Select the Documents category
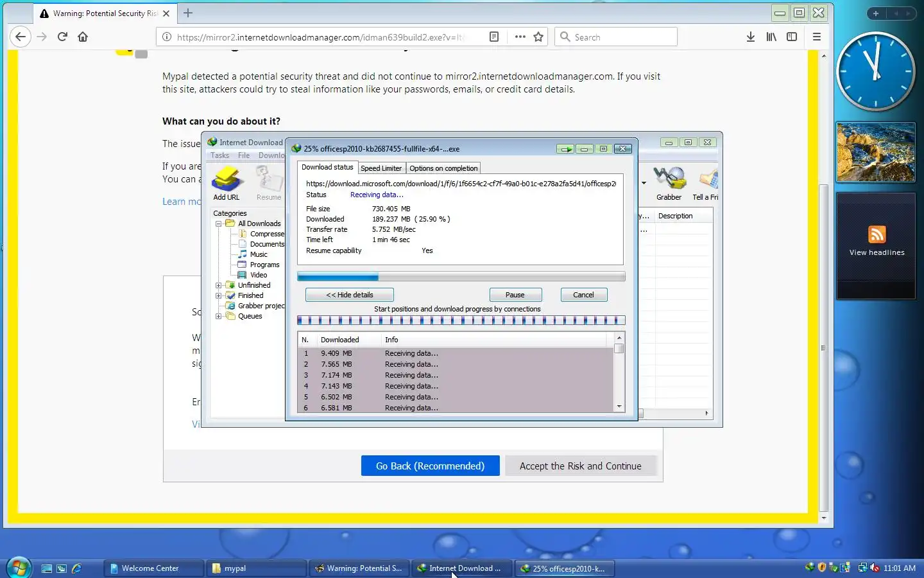924x578 pixels. [x=266, y=244]
